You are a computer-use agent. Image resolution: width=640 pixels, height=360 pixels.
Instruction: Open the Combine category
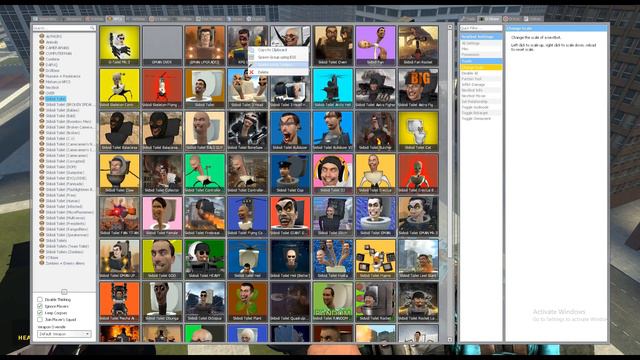[x=53, y=59]
